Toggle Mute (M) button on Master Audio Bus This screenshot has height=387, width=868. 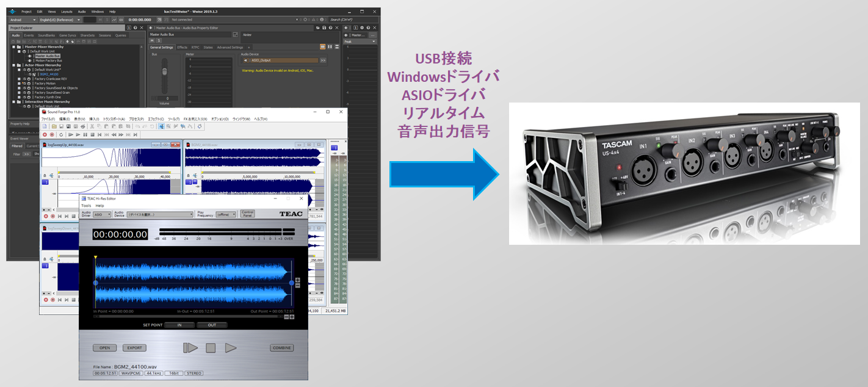tap(152, 40)
